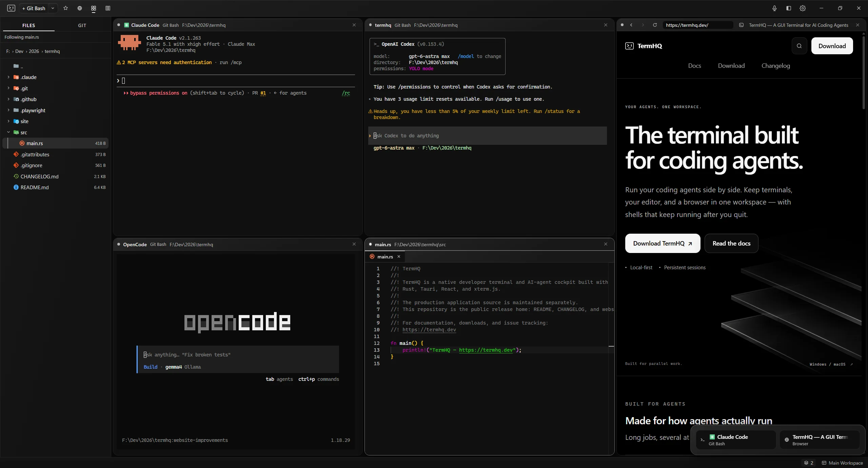Close the main.rs editor tab

tap(399, 257)
